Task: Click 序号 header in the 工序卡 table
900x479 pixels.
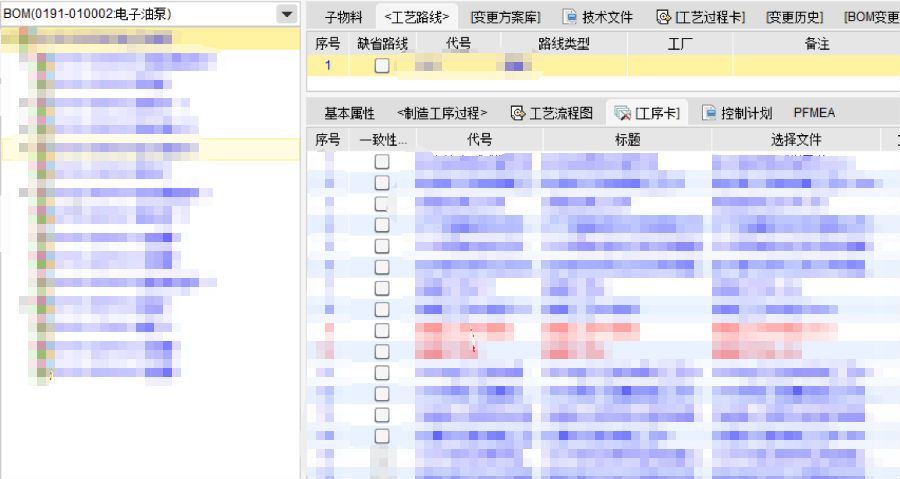Action: [x=328, y=139]
